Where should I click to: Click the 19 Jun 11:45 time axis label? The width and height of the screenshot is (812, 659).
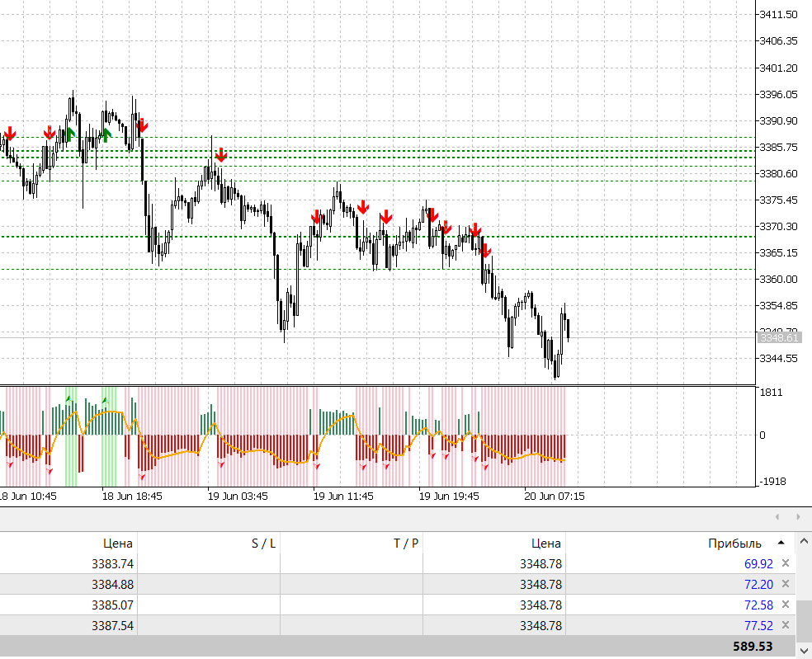coord(343,497)
